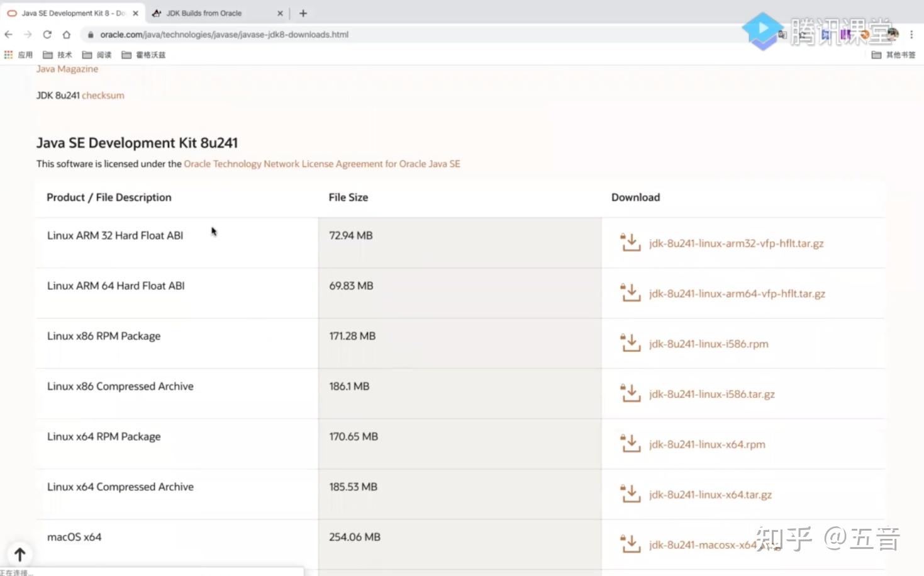Click the Java SE Development Kit 8u241 heading
Screen dimensions: 924x576
pos(137,143)
